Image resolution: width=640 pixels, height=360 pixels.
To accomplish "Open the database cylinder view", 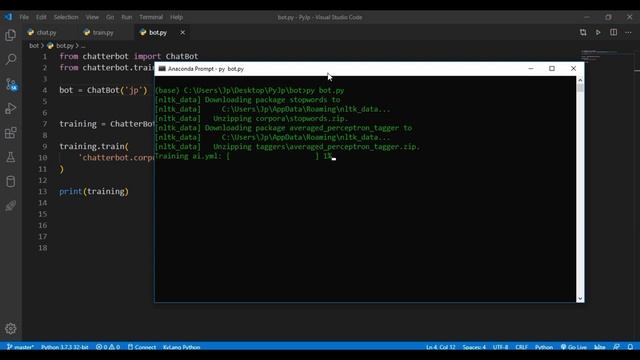I will click(x=11, y=182).
